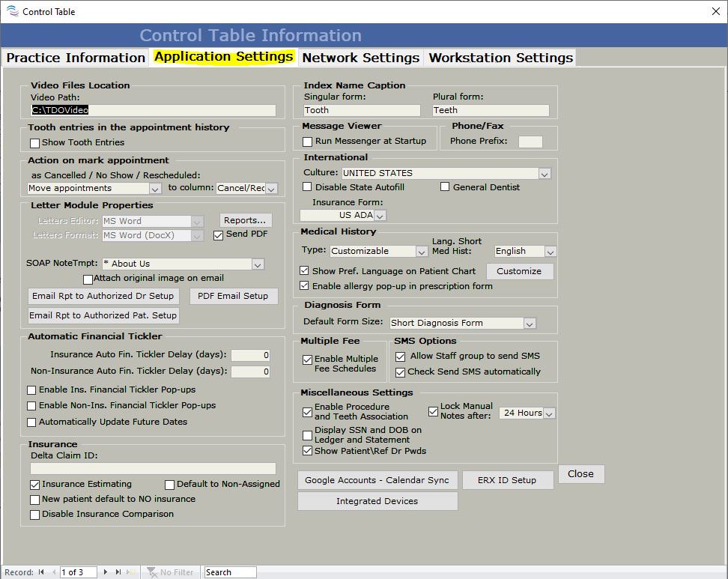
Task: Click the No Filter funnel icon
Action: (x=152, y=572)
